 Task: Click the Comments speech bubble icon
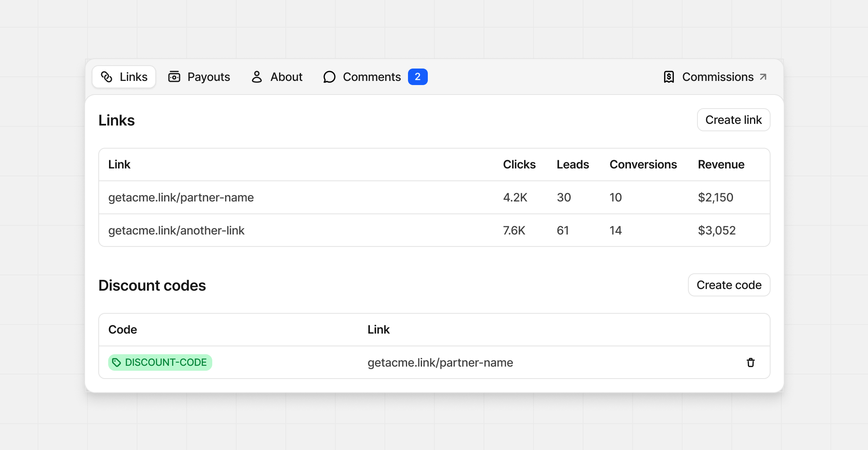click(x=329, y=77)
